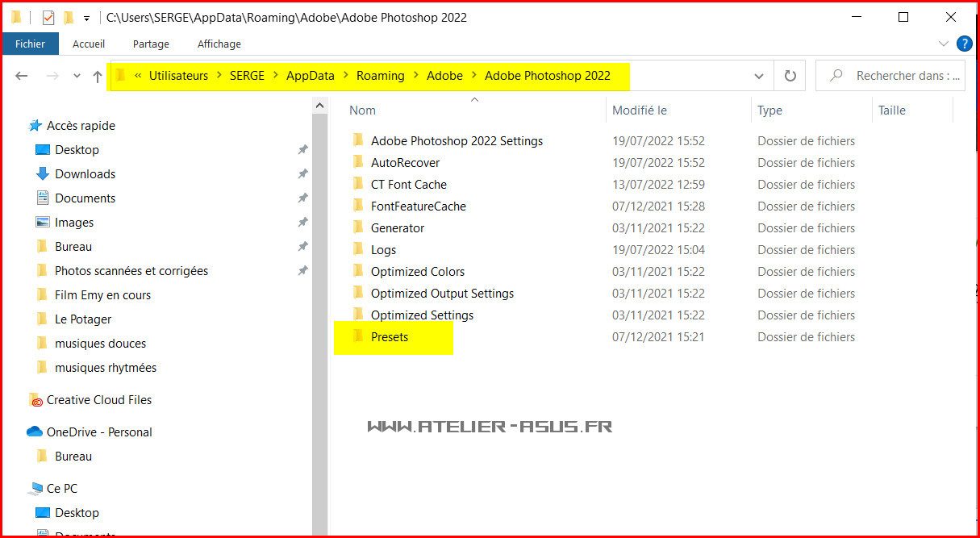Switch to the Partage tab
The image size is (980, 538).
pos(151,44)
